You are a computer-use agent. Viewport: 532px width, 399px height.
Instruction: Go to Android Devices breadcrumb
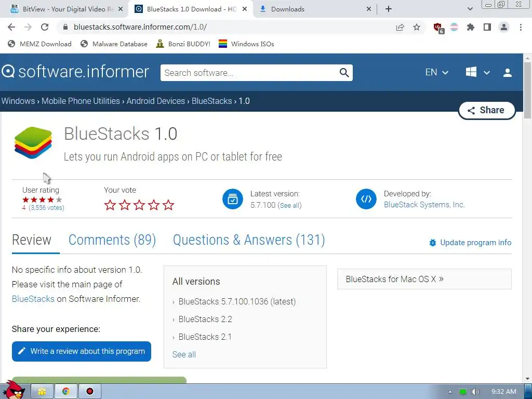[x=156, y=101]
